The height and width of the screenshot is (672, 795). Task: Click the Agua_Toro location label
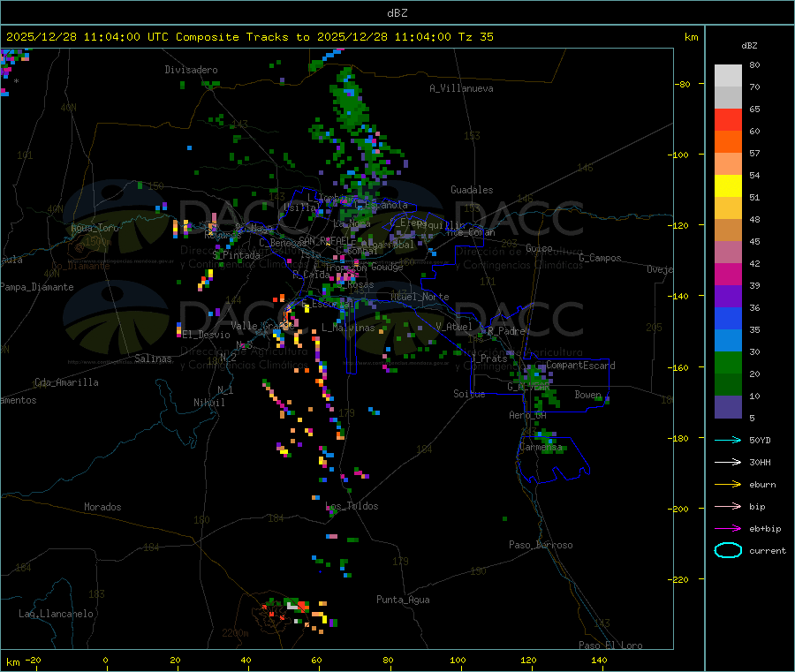(95, 228)
